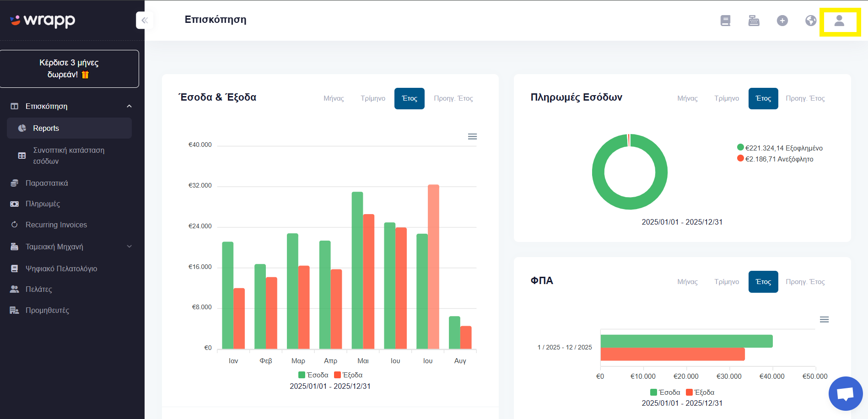This screenshot has width=868, height=419.
Task: Open Έσοδα & Έξοδα chart hamburger menu
Action: (x=472, y=137)
